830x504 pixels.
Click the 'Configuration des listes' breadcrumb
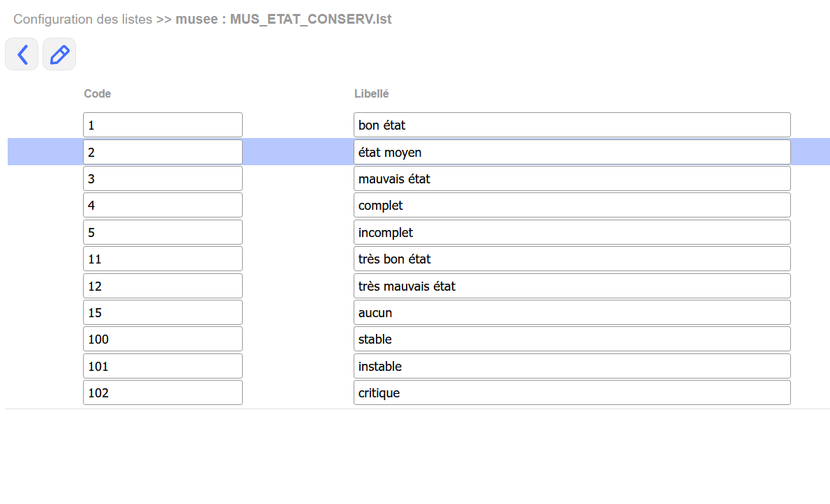(82, 20)
